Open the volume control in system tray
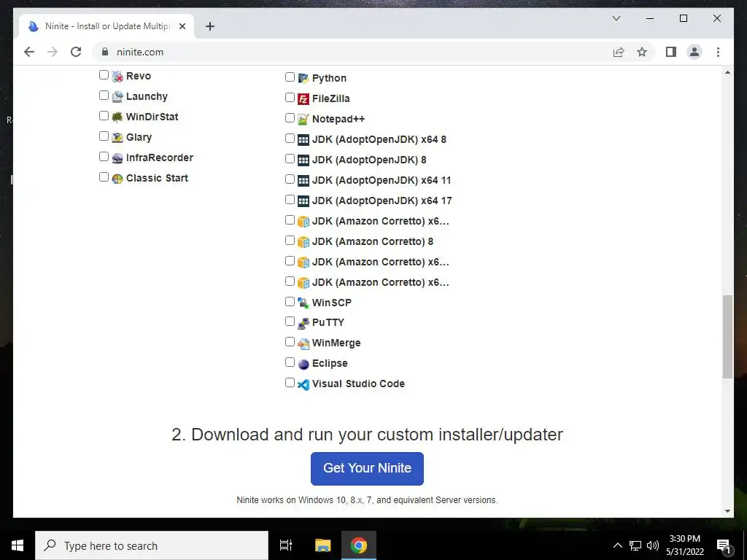The height and width of the screenshot is (560, 747). click(x=653, y=545)
